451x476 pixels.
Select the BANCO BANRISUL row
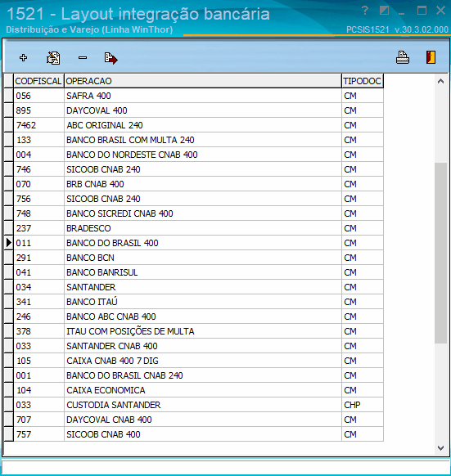pyautogui.click(x=194, y=272)
